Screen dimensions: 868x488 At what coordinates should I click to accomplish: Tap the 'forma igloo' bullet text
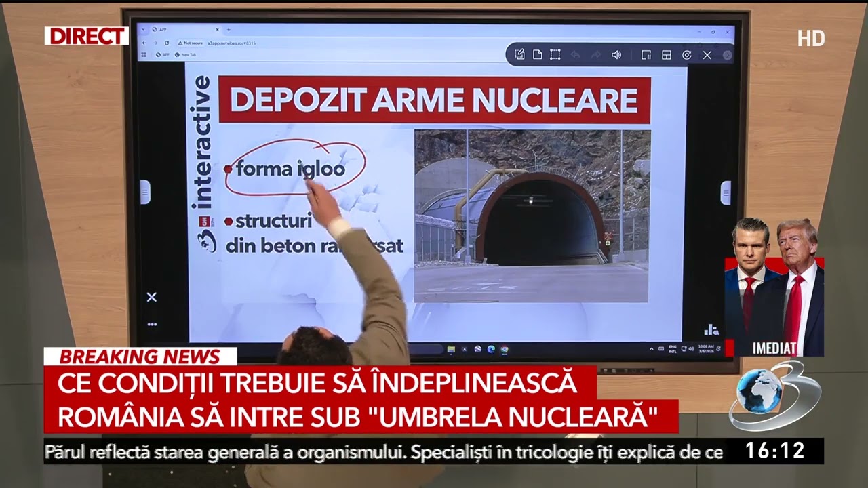[290, 169]
